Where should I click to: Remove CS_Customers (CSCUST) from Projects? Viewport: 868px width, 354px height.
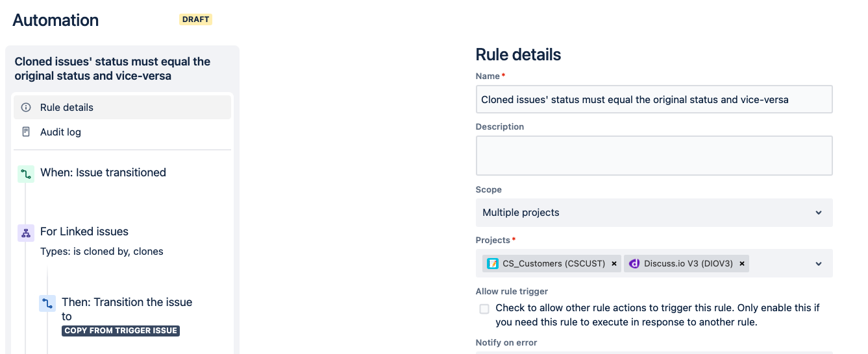614,264
